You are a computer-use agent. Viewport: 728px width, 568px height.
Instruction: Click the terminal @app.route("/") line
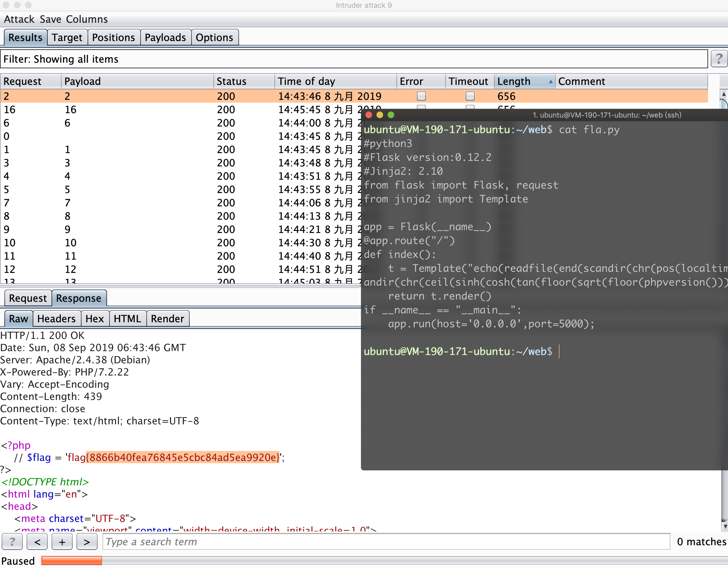point(409,240)
